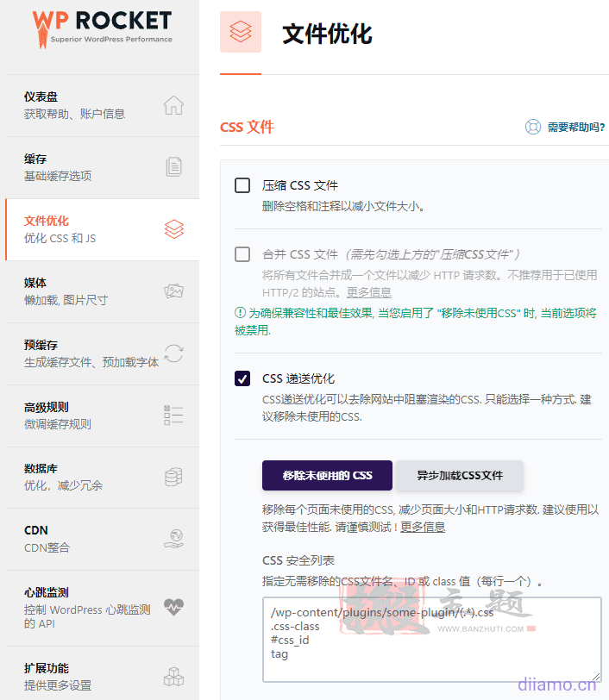The image size is (609, 700).
Task: Check the 合并 CSS 文件 checkbox
Action: pos(242,254)
